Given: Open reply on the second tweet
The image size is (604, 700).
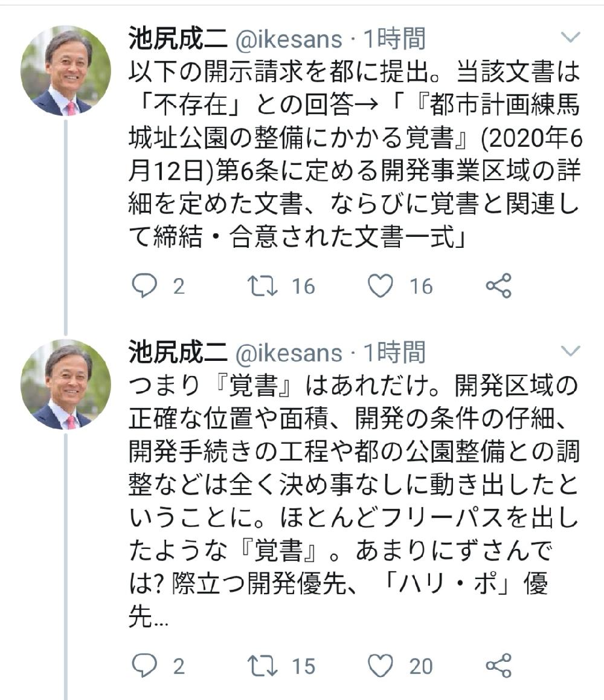Looking at the screenshot, I should pos(144,666).
